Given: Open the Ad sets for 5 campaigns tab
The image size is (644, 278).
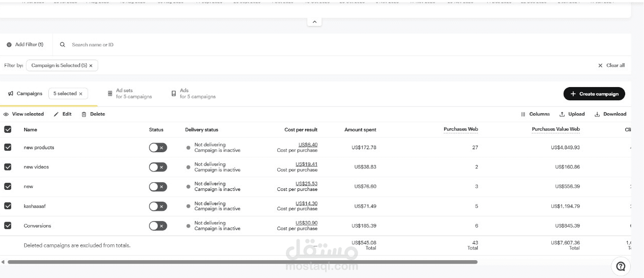Looking at the screenshot, I should click(x=130, y=94).
